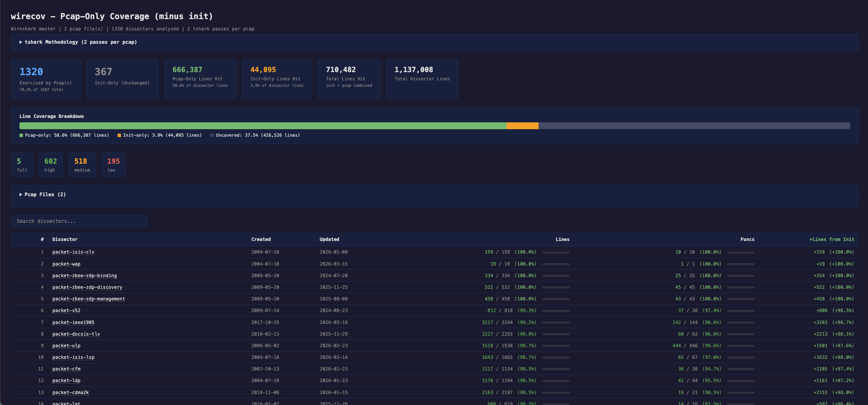Select the 44,095 Init-Only Lines Hit card

click(277, 79)
